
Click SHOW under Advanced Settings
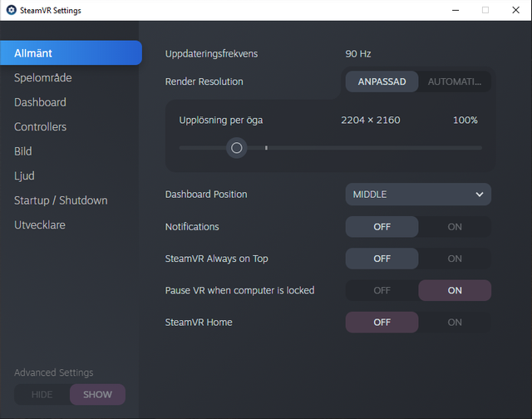coord(98,394)
